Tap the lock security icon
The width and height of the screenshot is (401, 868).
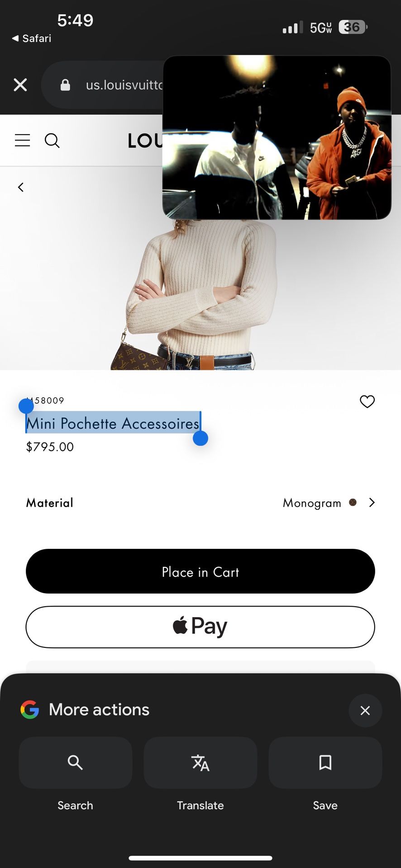pyautogui.click(x=65, y=85)
